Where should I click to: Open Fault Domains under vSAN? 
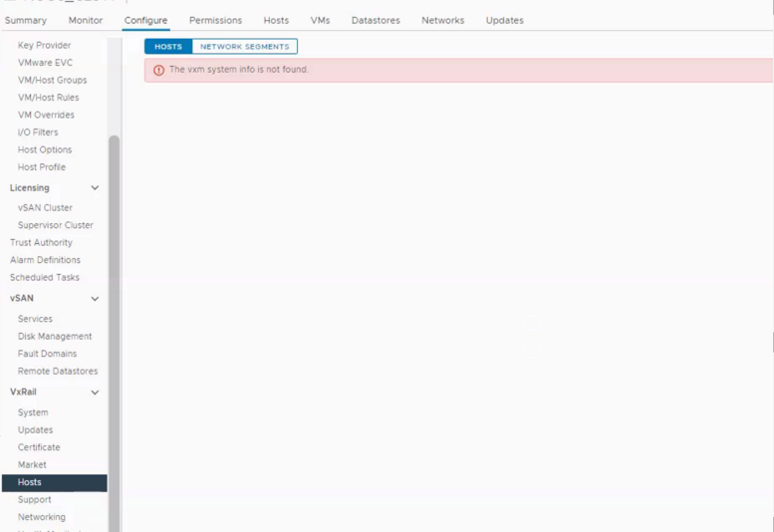tap(48, 354)
